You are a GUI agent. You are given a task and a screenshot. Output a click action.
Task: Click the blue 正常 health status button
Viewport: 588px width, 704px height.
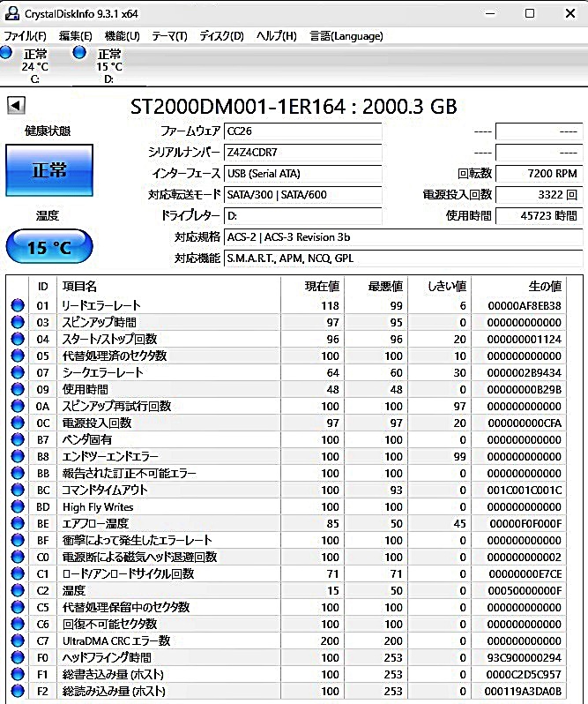pyautogui.click(x=49, y=170)
